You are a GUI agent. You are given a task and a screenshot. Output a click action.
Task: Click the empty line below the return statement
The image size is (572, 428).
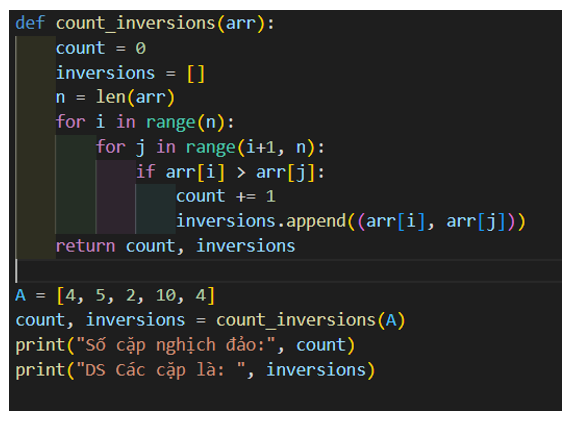[288, 271]
